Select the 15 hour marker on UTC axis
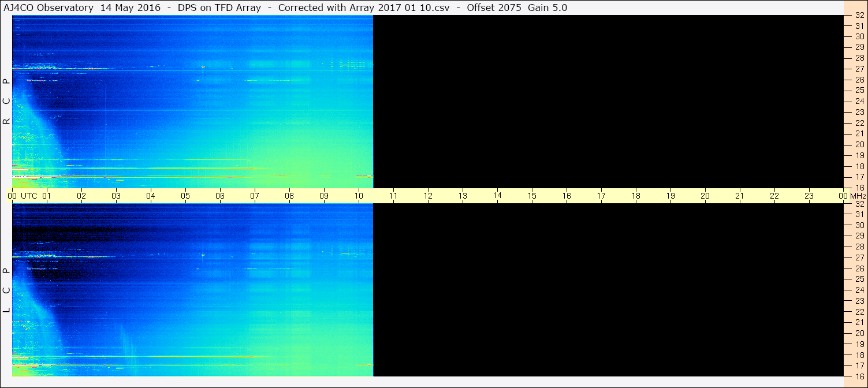 coord(532,196)
